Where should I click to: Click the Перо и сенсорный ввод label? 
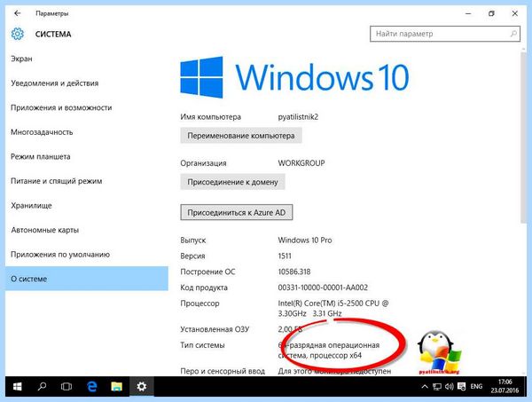pyautogui.click(x=223, y=371)
